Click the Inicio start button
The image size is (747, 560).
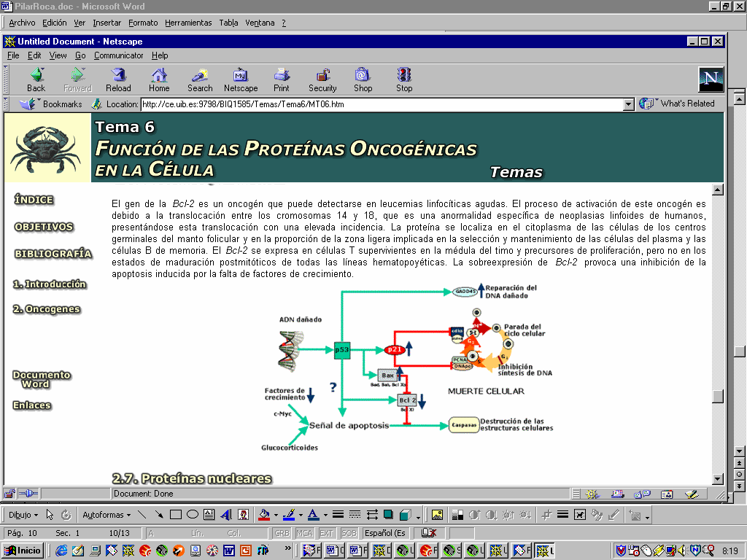click(x=23, y=551)
